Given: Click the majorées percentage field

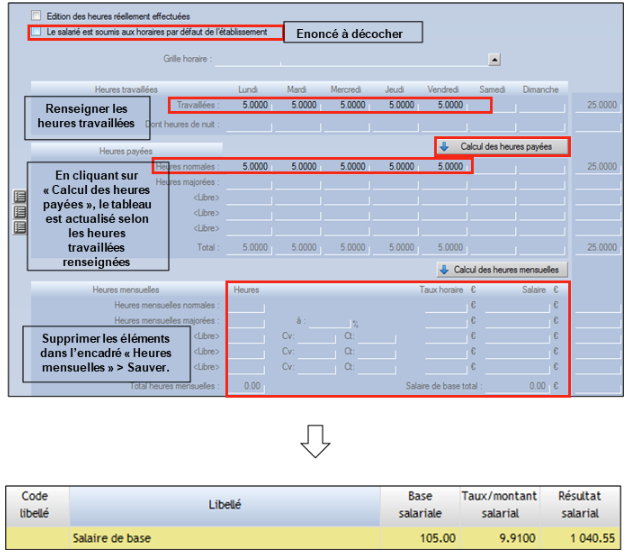Looking at the screenshot, I should click(330, 321).
